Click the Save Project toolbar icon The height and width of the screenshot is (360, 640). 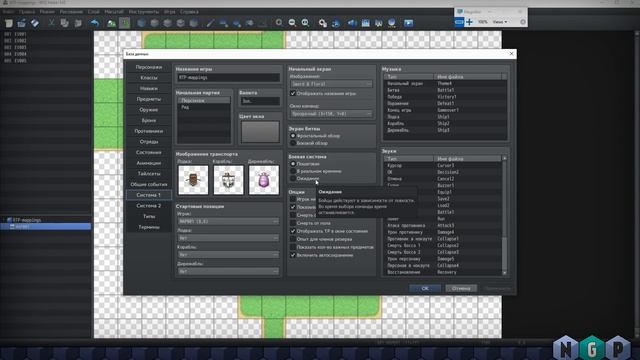(x=35, y=23)
